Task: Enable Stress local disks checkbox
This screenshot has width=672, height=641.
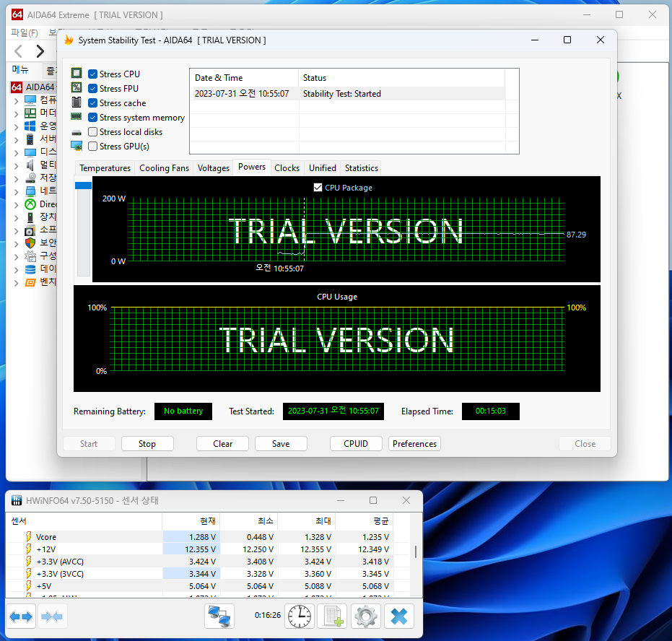Action: click(x=92, y=131)
